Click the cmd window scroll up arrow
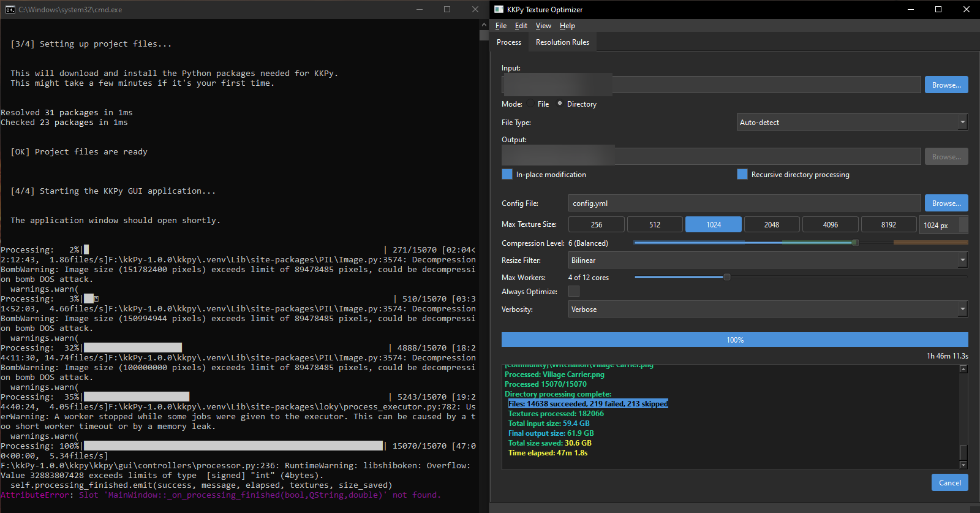This screenshot has width=980, height=513. [x=484, y=24]
